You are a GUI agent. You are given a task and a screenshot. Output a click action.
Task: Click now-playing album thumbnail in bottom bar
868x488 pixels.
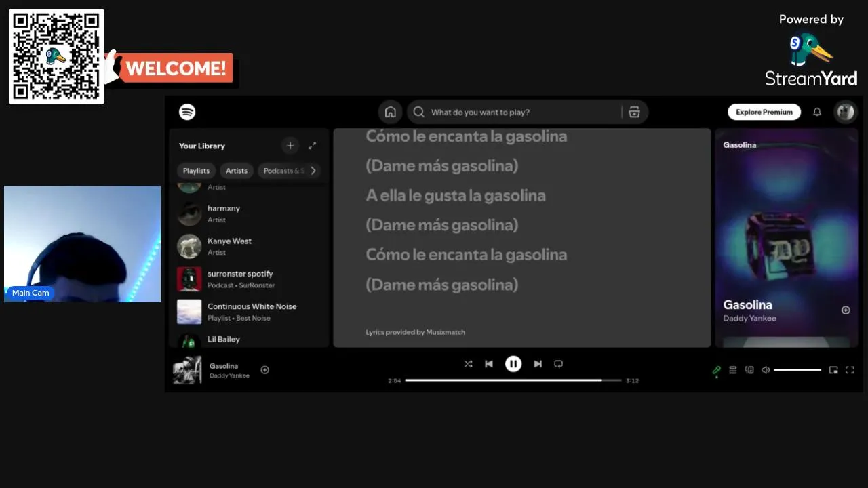pyautogui.click(x=187, y=370)
